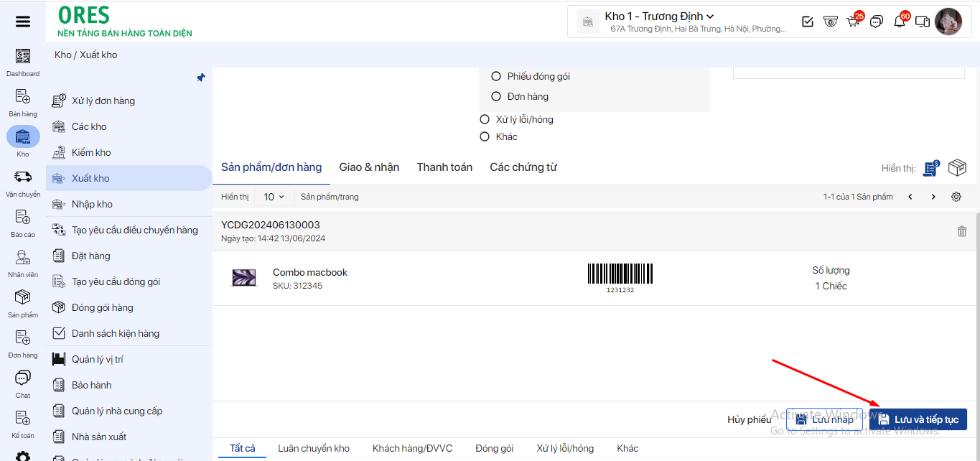Open the Chat module icon

pos(23,383)
